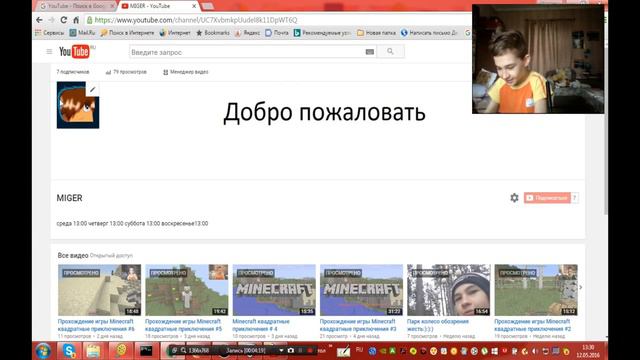Click the taskbar clock
This screenshot has height=360, width=640.
coord(588,351)
